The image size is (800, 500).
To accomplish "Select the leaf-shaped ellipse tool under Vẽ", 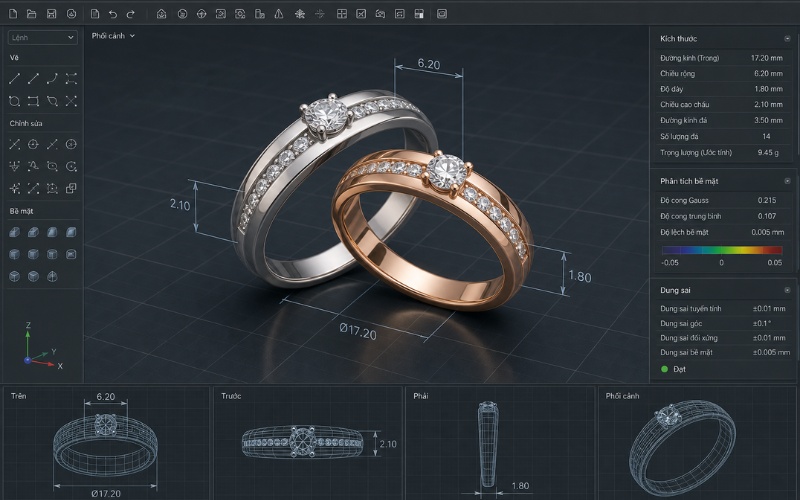I will pos(52,101).
